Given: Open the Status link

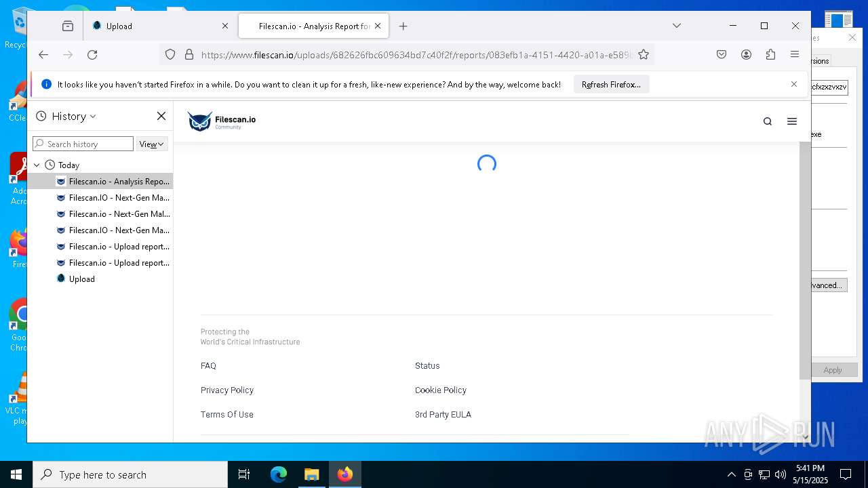Looking at the screenshot, I should [x=427, y=366].
